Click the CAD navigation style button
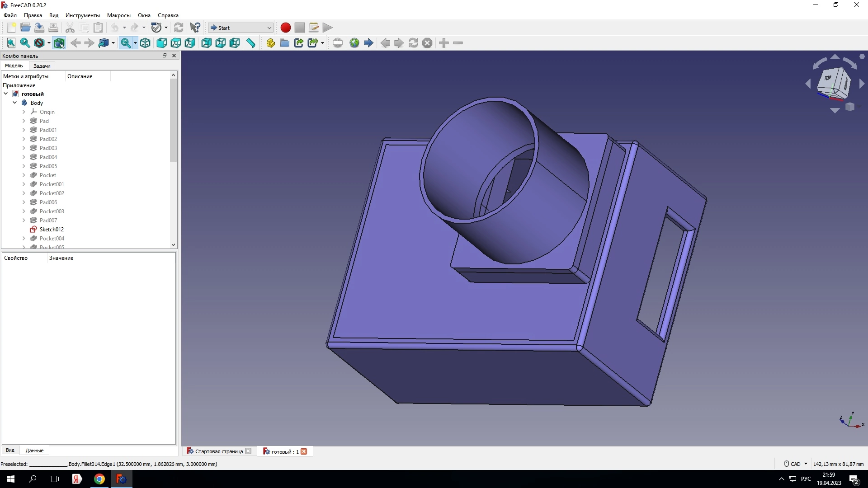The image size is (868, 488). point(796,464)
